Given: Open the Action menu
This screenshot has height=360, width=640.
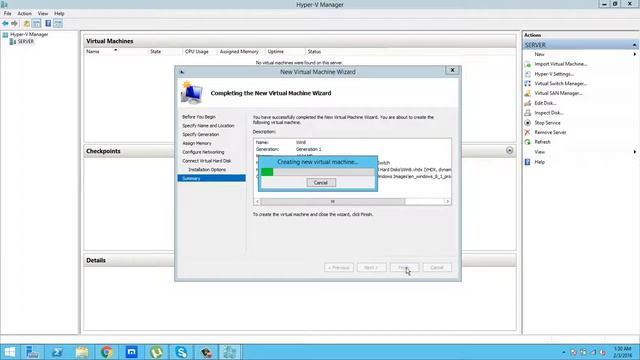Looking at the screenshot, I should click(x=24, y=13).
